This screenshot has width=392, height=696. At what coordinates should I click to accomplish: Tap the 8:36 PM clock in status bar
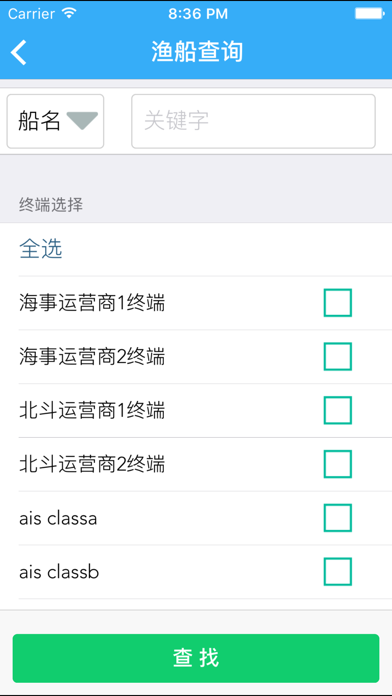[x=198, y=14]
